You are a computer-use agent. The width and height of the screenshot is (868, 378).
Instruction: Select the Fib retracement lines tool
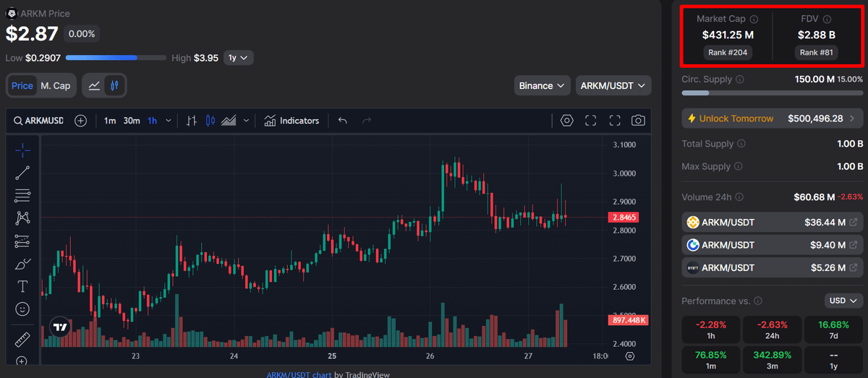point(22,195)
